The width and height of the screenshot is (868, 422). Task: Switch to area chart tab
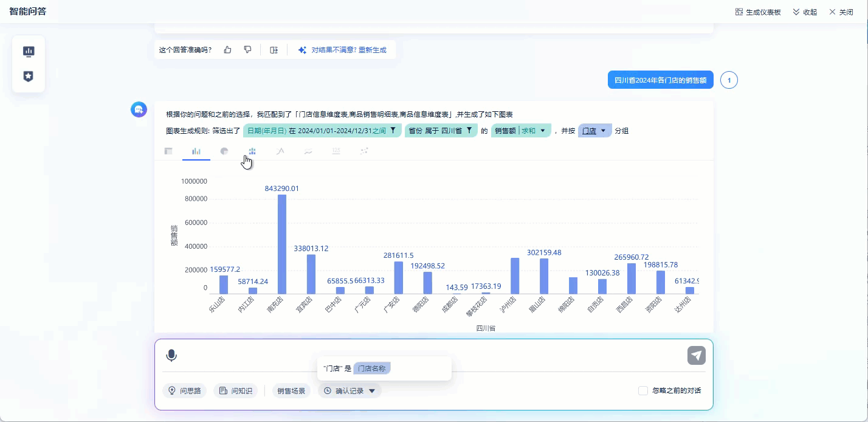click(308, 151)
